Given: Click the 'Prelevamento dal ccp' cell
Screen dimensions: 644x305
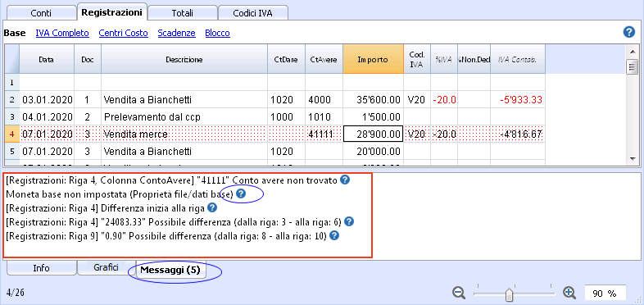Looking at the screenshot, I should [x=184, y=116].
